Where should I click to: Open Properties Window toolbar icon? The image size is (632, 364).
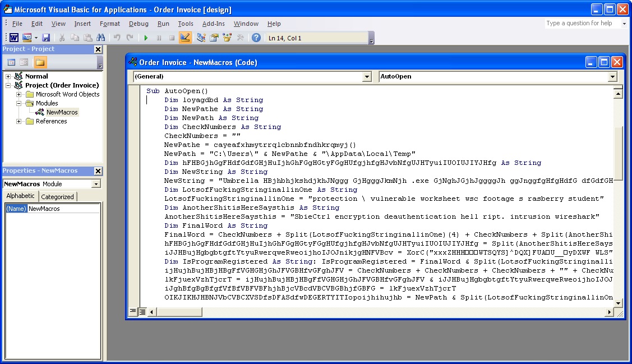tap(214, 38)
